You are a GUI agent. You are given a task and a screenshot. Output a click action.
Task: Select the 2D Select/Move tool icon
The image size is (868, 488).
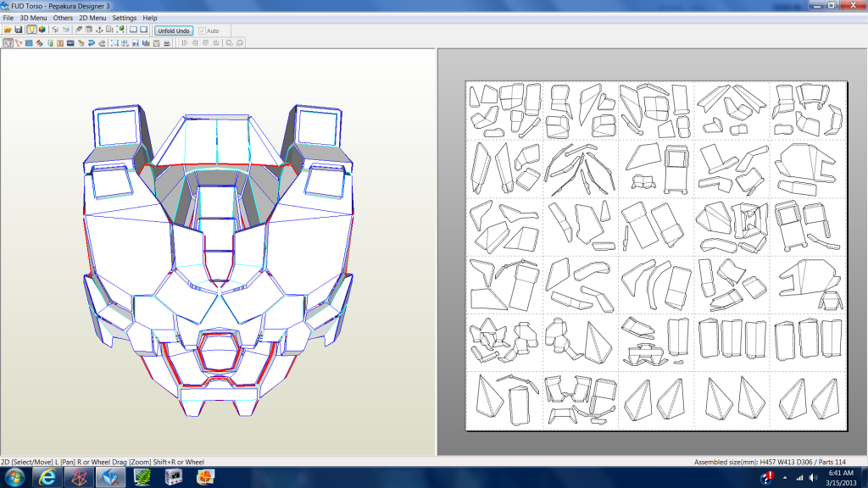(x=8, y=43)
